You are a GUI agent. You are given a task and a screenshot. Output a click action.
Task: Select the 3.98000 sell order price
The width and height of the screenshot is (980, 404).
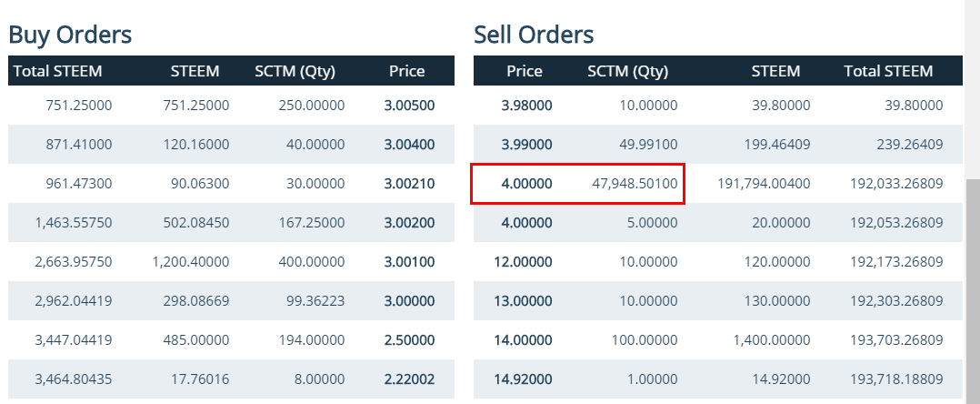pos(527,105)
